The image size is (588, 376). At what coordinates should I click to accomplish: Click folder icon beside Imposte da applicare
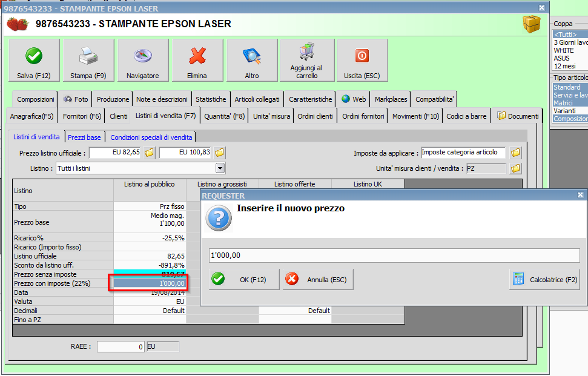tap(515, 153)
